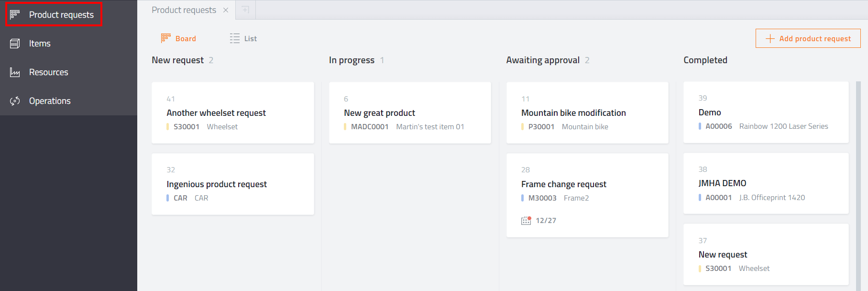Click the Items sidebar icon
This screenshot has height=291, width=868.
click(15, 44)
